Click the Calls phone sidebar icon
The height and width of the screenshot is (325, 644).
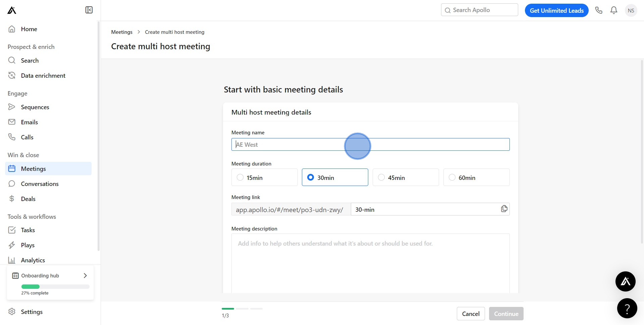12,137
